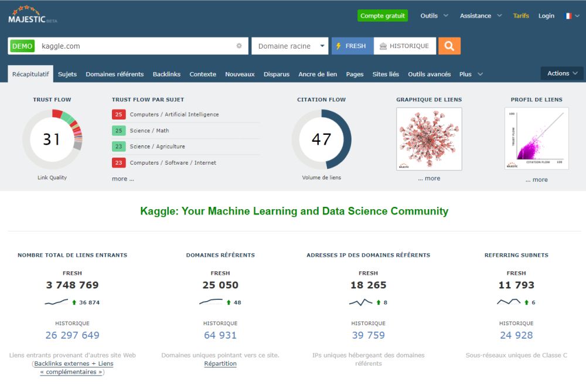Open the Répartition link

(220, 363)
